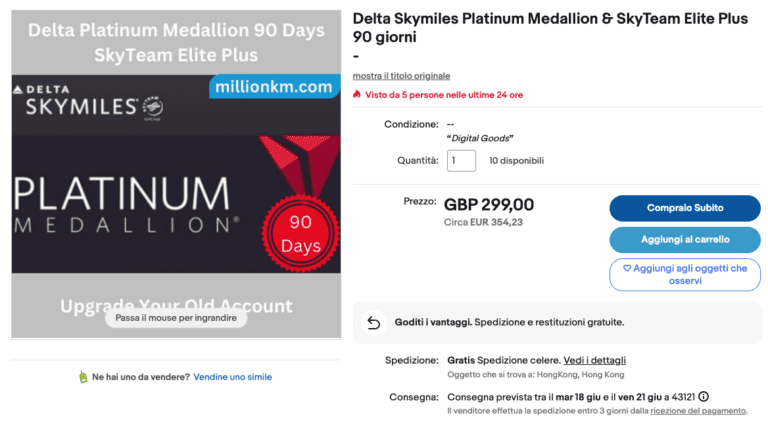Add item with Aggiungi al carrello
Viewport: 768px width, 428px height.
tap(685, 240)
